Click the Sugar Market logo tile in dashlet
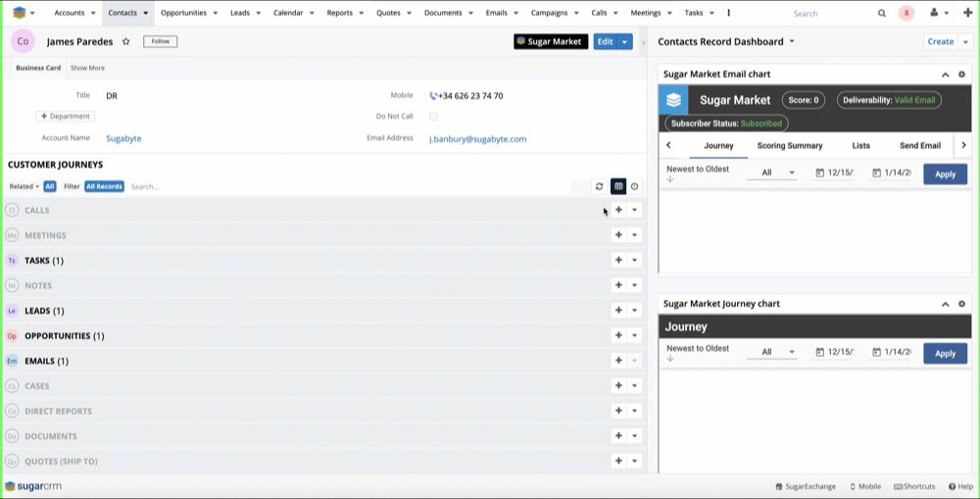980x499 pixels. (x=673, y=100)
